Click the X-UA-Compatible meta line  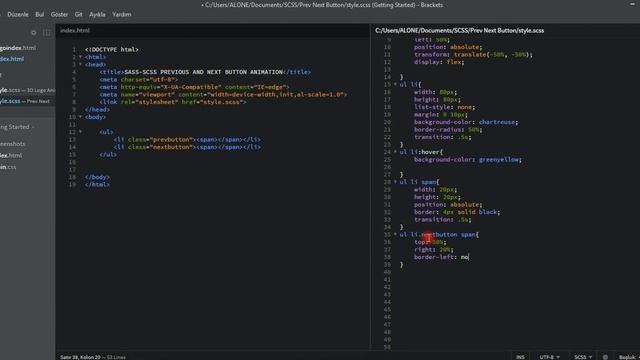194,87
